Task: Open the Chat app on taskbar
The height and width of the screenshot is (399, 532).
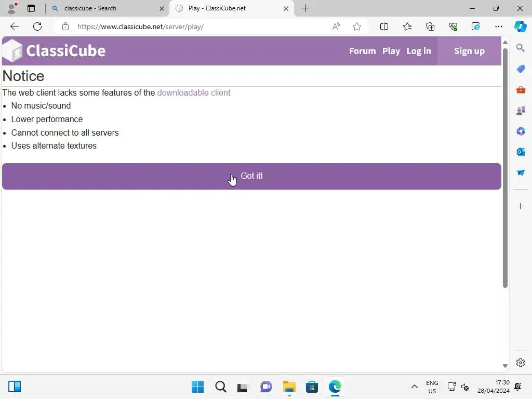Action: pos(266,387)
